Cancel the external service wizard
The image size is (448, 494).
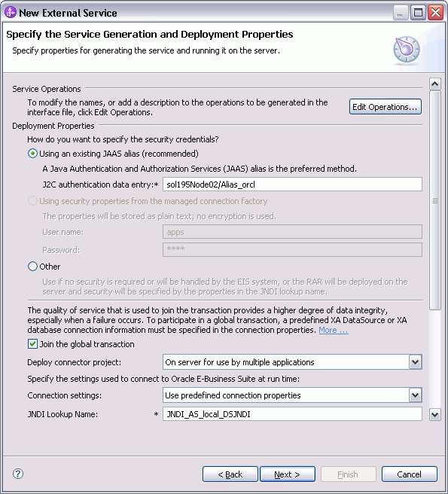click(x=410, y=474)
